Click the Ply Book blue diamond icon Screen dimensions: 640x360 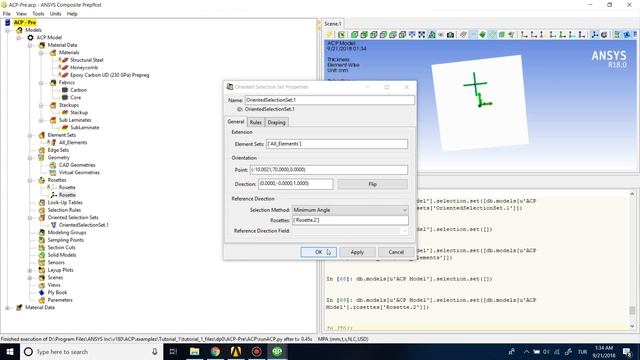42,292
